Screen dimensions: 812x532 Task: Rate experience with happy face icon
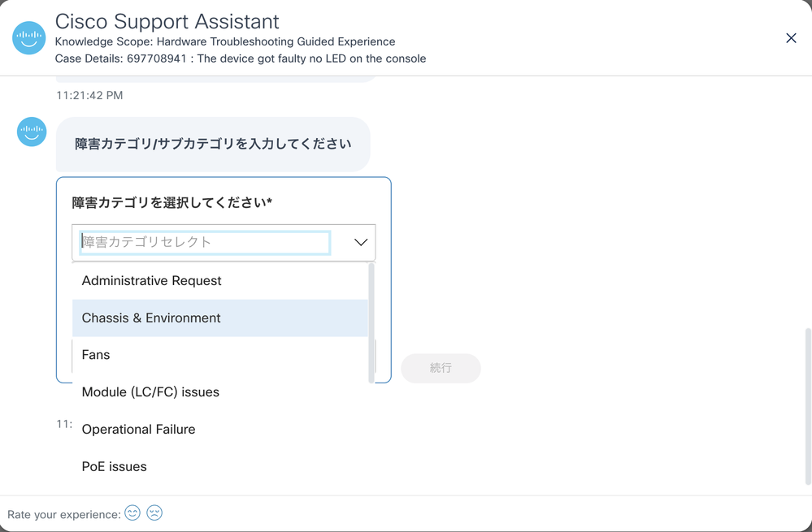point(132,513)
